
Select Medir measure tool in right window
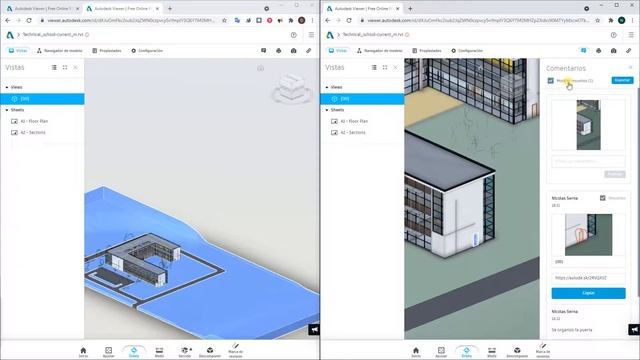492,352
